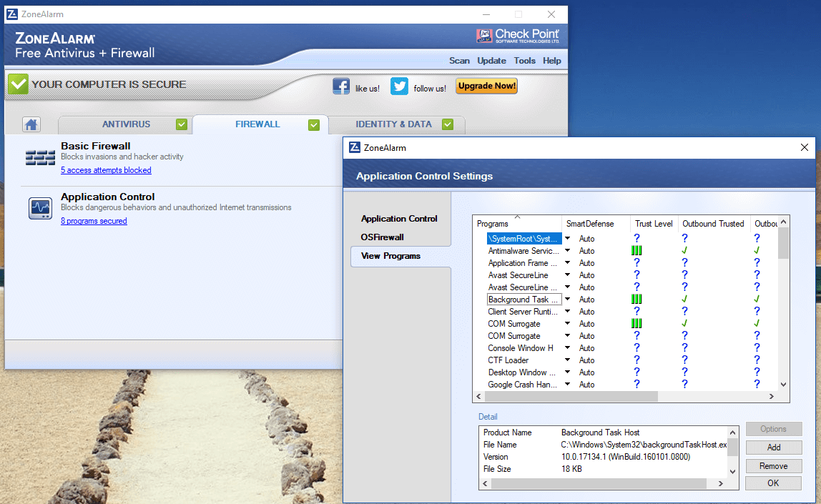Click the green secure status checkmark

(19, 84)
